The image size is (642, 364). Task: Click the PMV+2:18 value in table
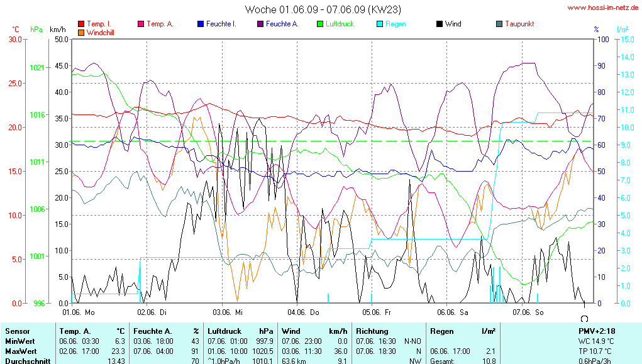click(x=596, y=331)
